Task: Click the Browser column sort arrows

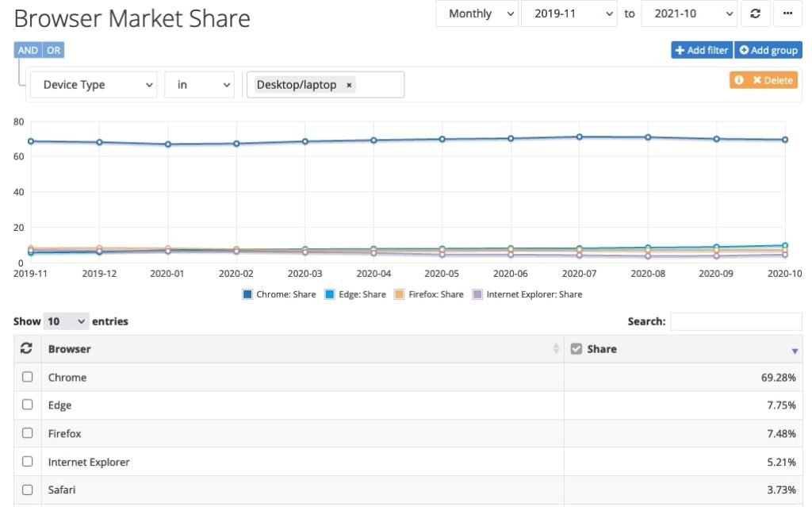Action: tap(555, 349)
